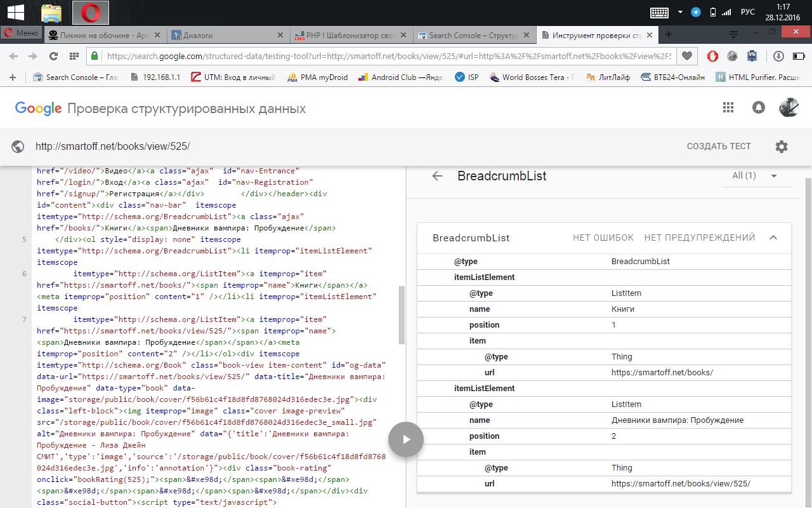Click the code panel scrollbar
The width and height of the screenshot is (812, 508).
tap(402, 314)
